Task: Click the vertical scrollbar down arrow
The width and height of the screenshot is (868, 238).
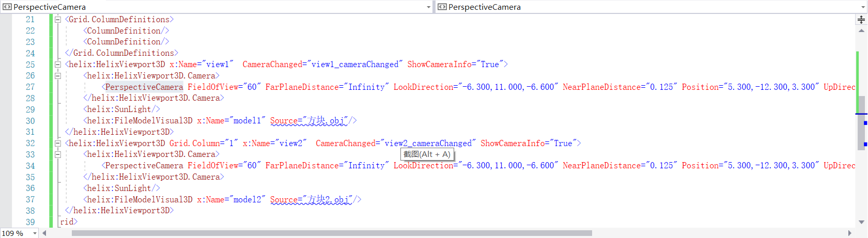Action: coord(861,223)
